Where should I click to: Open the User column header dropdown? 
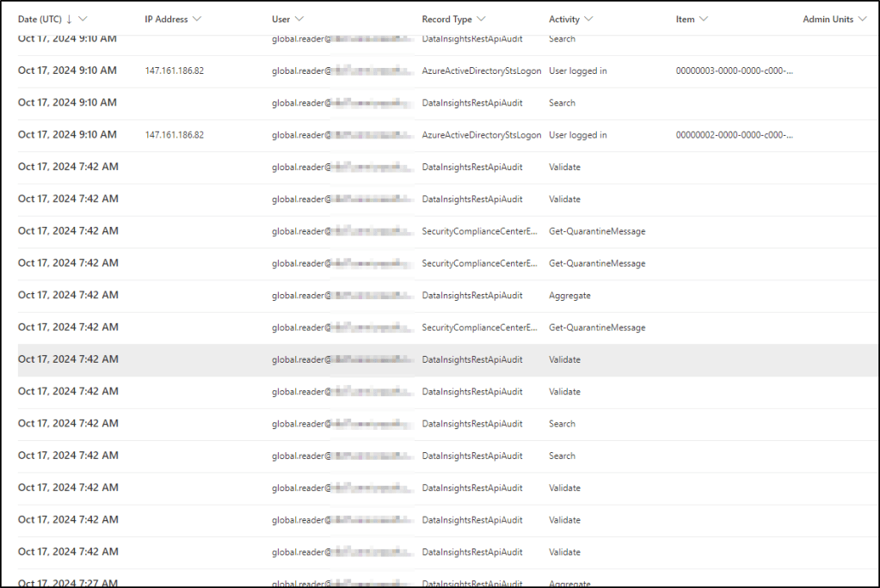(x=298, y=19)
